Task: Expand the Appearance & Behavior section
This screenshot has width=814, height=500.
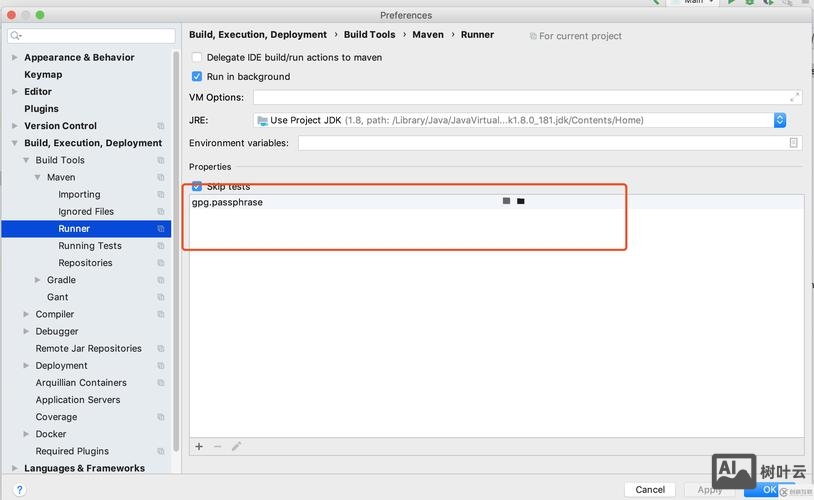Action: point(14,58)
